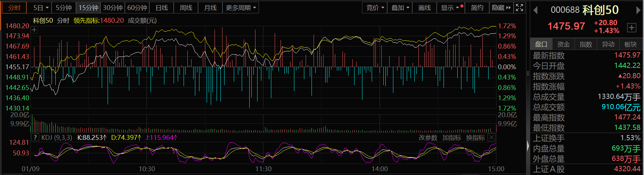Collapse the right panel using side arrow
The width and height of the screenshot is (644, 175).
(528, 146)
